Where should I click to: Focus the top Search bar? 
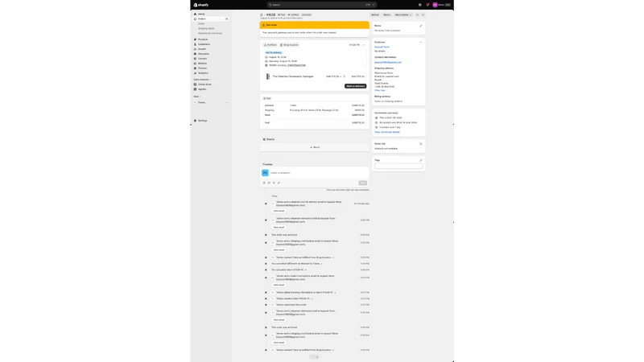[321, 5]
